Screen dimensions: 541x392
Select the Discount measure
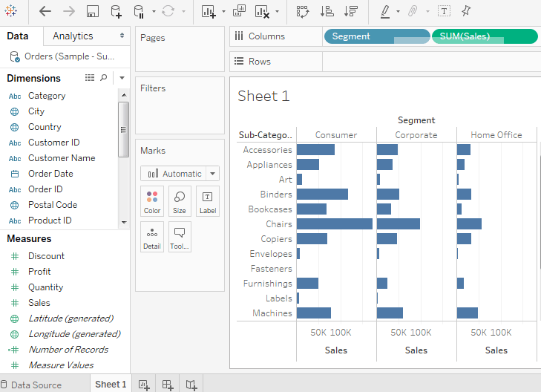[46, 256]
